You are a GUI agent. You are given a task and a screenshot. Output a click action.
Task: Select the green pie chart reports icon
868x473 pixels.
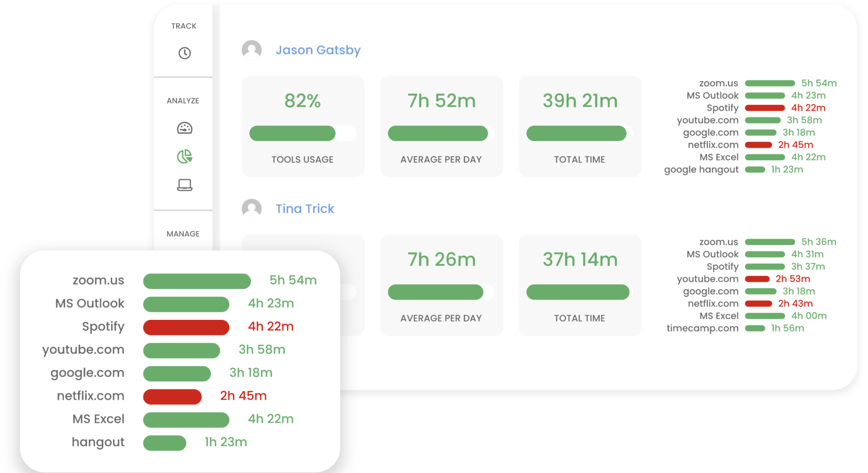click(184, 156)
